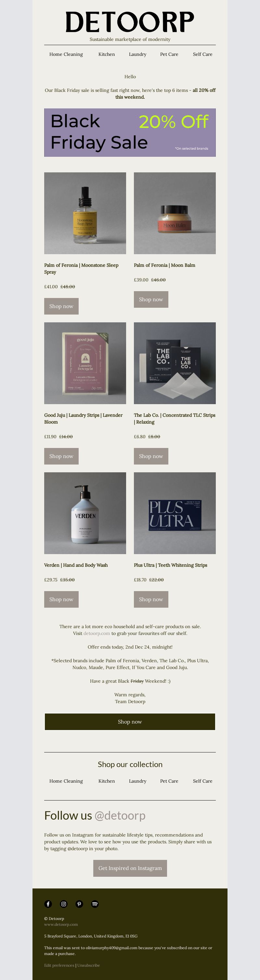Open the Moonstone Sleep Spray product image

[85, 213]
